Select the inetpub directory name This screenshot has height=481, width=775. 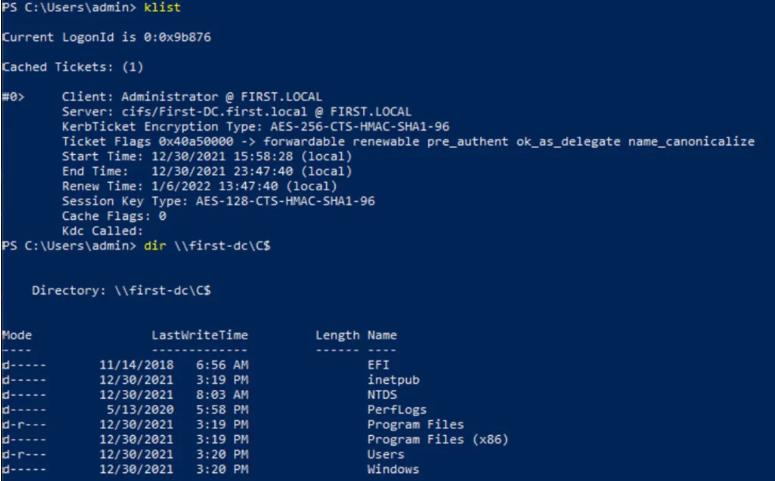(393, 380)
